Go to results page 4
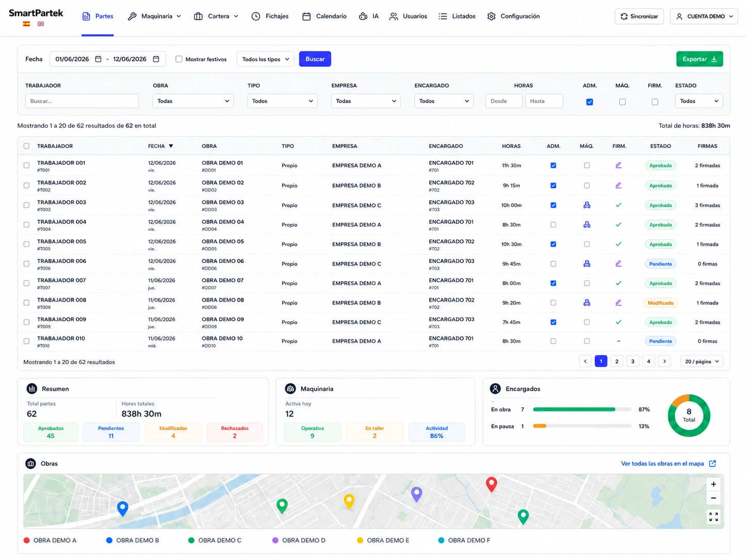Image resolution: width=747 pixels, height=560 pixels. [648, 361]
